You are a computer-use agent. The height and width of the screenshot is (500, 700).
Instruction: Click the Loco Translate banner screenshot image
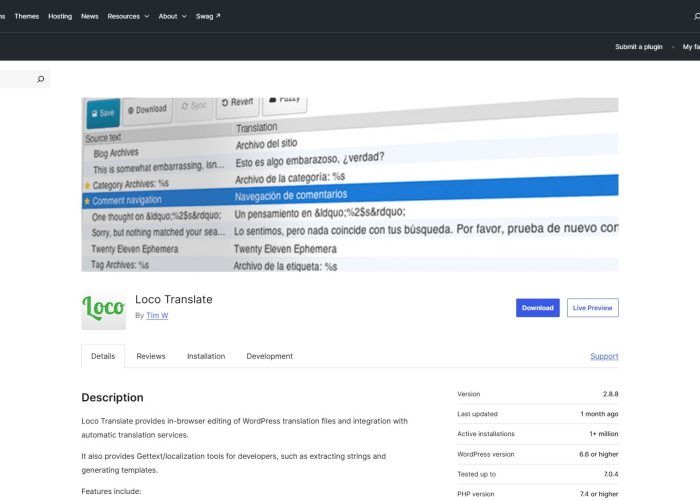[350, 184]
